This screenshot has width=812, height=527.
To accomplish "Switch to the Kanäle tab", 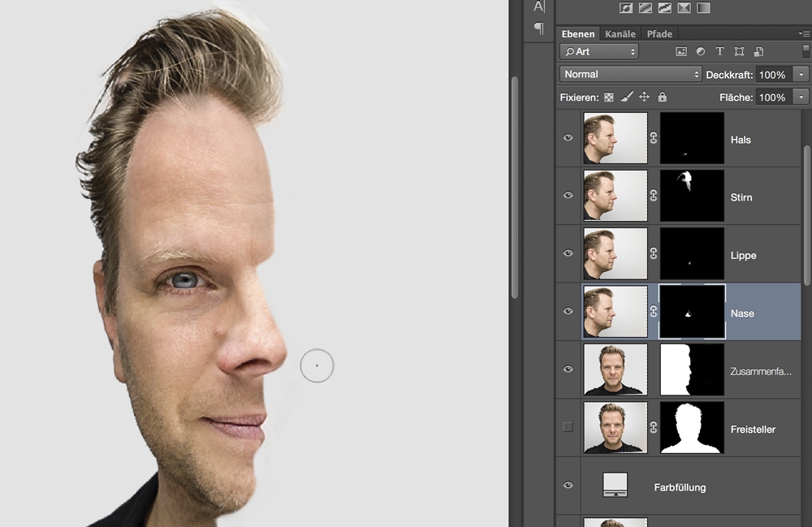I will pos(620,33).
